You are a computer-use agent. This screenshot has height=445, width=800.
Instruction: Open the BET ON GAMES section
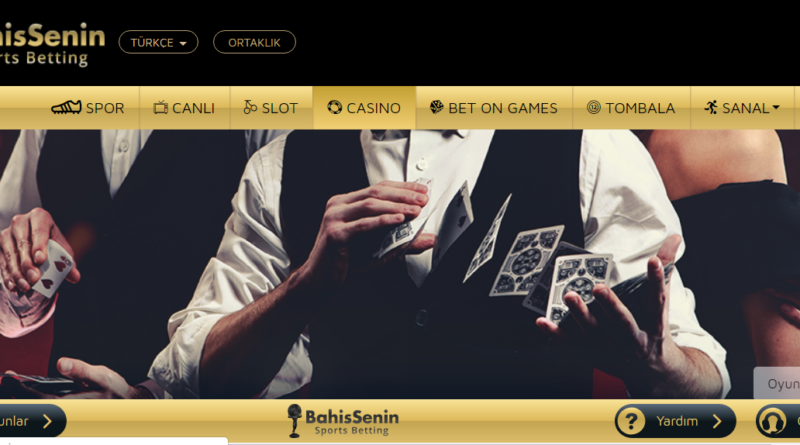494,108
